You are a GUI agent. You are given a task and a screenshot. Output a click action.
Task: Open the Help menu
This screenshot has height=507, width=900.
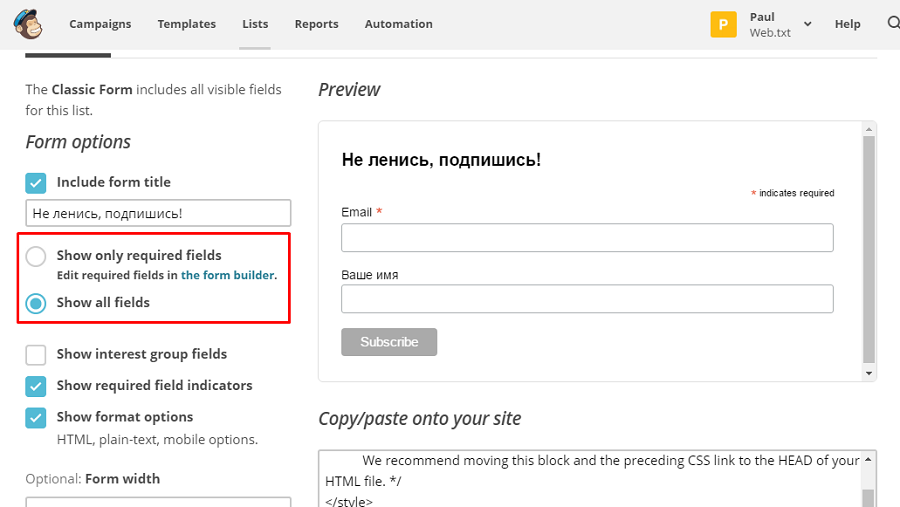(847, 24)
